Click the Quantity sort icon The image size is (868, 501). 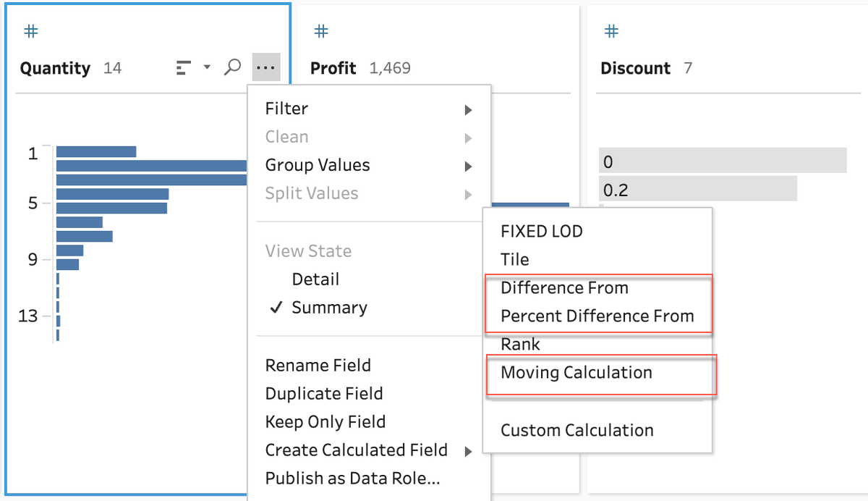coord(184,68)
